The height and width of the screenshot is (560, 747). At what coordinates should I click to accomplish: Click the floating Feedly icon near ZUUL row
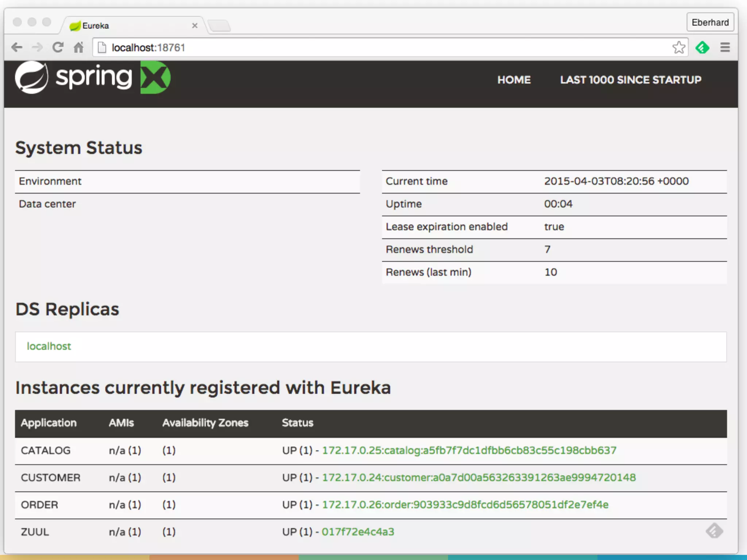[714, 530]
